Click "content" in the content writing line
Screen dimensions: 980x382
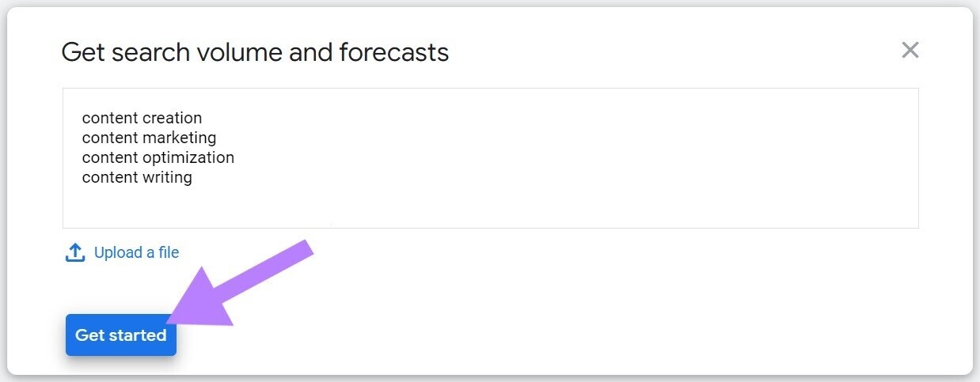[x=109, y=178]
